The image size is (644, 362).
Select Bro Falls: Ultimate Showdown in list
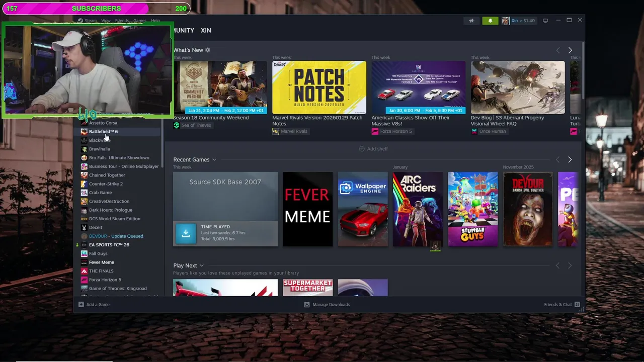point(119,157)
